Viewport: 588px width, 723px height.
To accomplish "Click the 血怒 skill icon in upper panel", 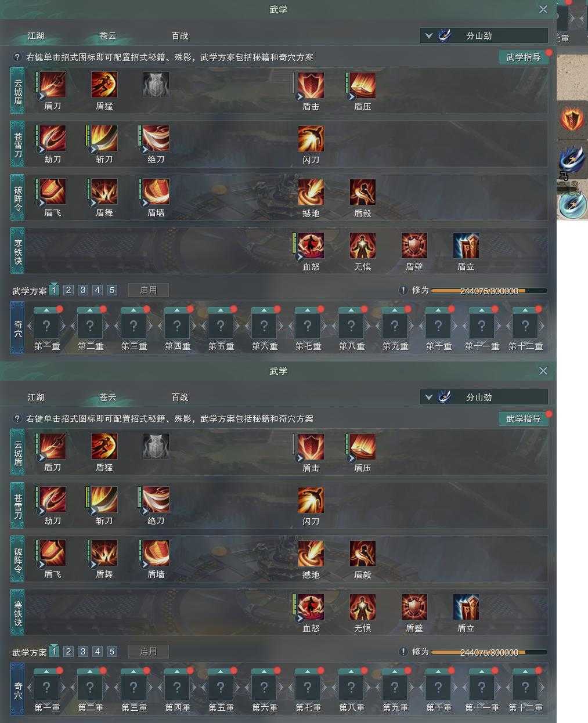I will click(x=311, y=245).
